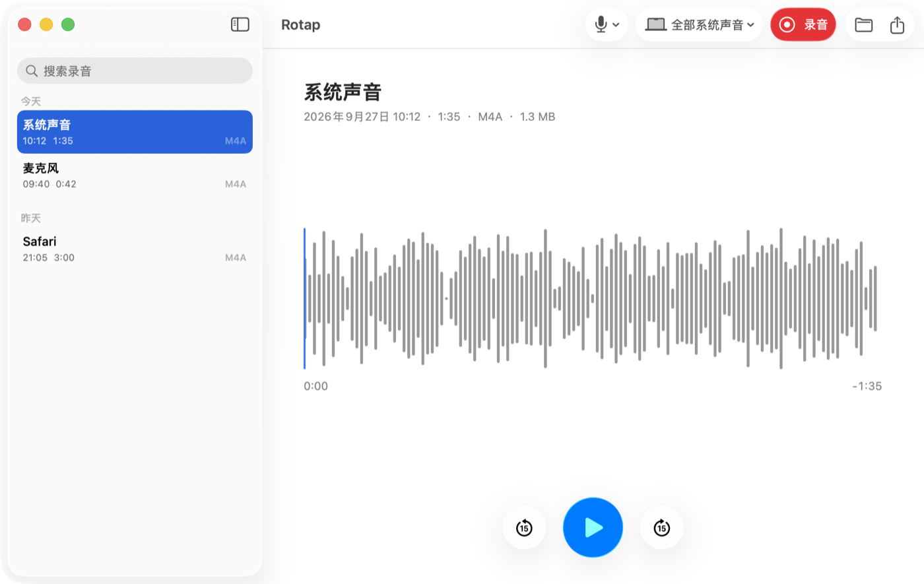Click the 2026年9月27日 10:12 date text
The height and width of the screenshot is (584, 924).
[362, 117]
